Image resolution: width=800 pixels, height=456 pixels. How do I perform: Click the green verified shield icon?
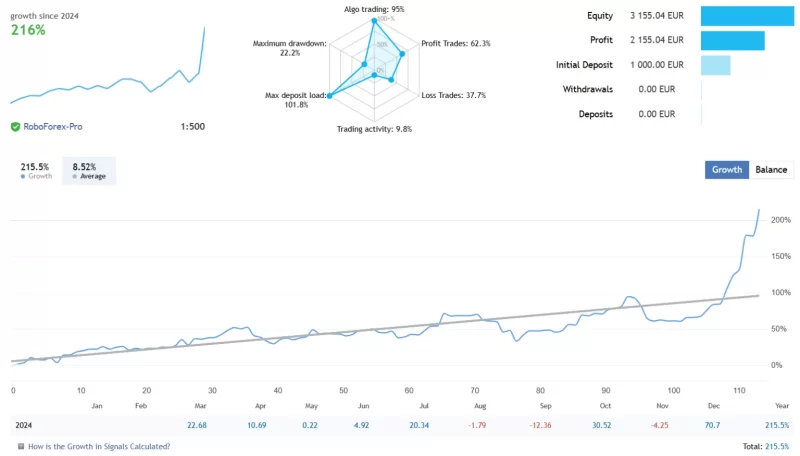15,127
